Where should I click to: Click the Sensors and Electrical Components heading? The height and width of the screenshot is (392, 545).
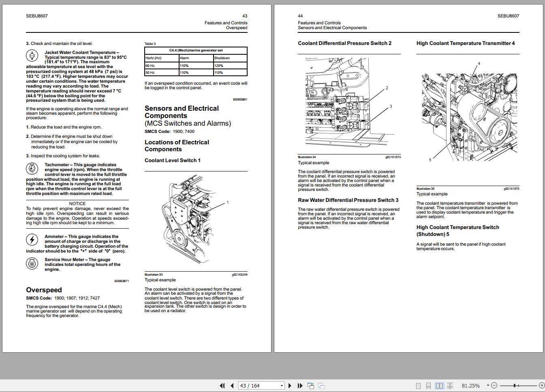[x=181, y=112]
